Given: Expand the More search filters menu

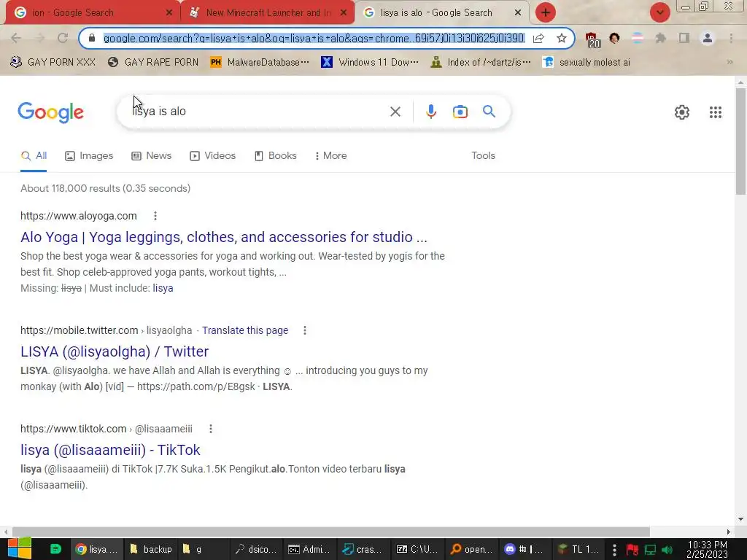Looking at the screenshot, I should tap(330, 156).
